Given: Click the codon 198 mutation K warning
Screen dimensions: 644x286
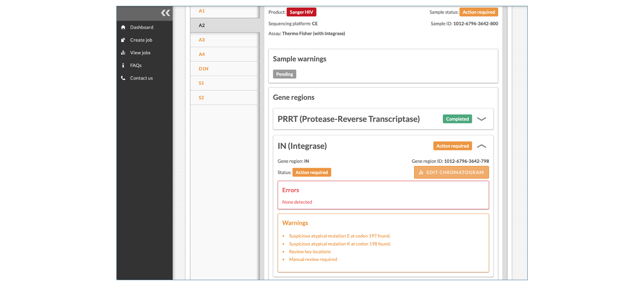Looking at the screenshot, I should (340, 244).
